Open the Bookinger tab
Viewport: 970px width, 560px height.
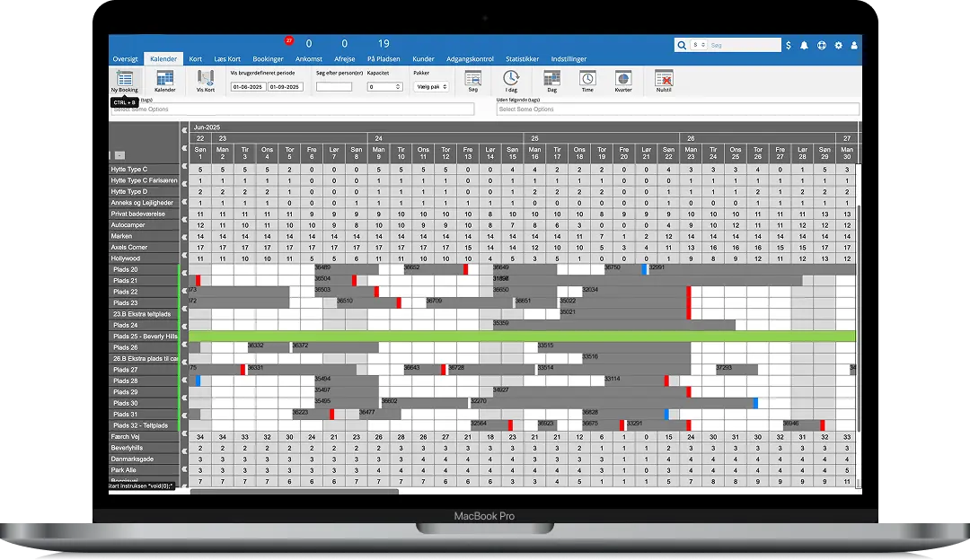point(268,58)
